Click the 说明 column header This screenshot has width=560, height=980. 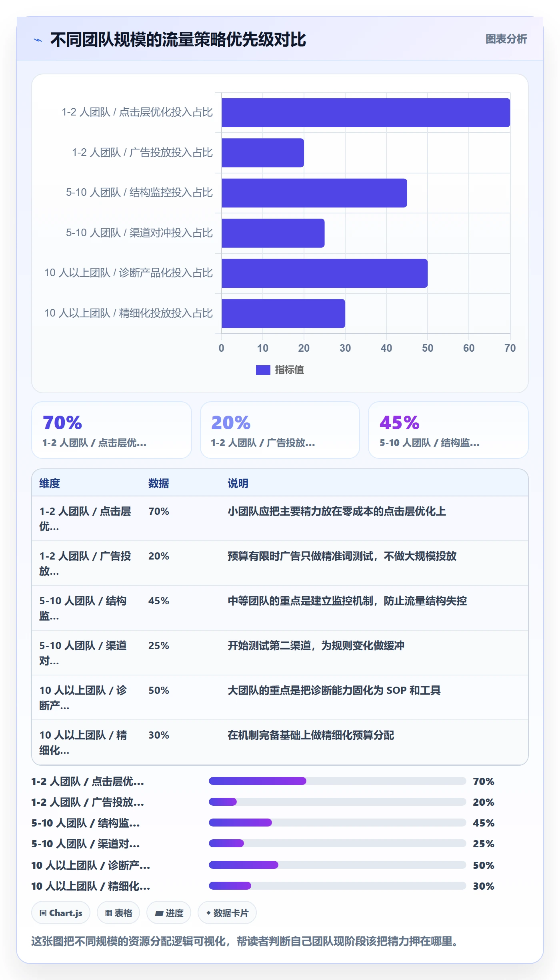(238, 483)
